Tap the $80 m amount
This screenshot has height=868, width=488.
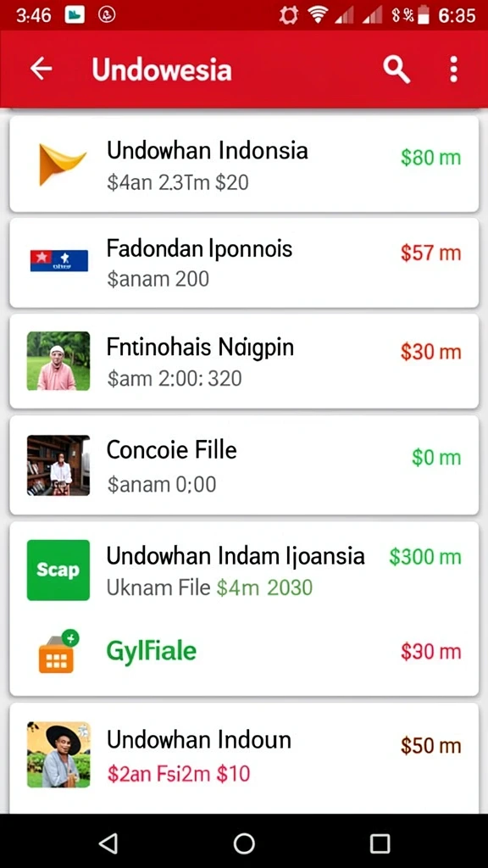click(430, 158)
